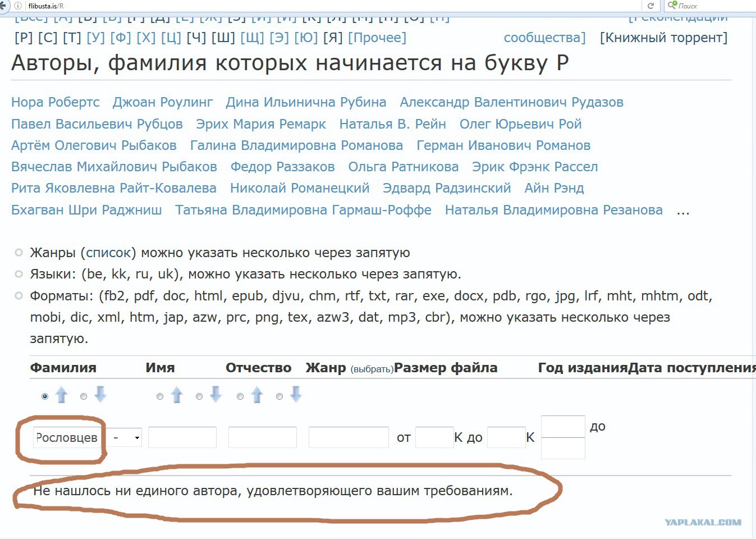Open the Жанр (выбрать) selector link
The width and height of the screenshot is (756, 539).
[372, 369]
